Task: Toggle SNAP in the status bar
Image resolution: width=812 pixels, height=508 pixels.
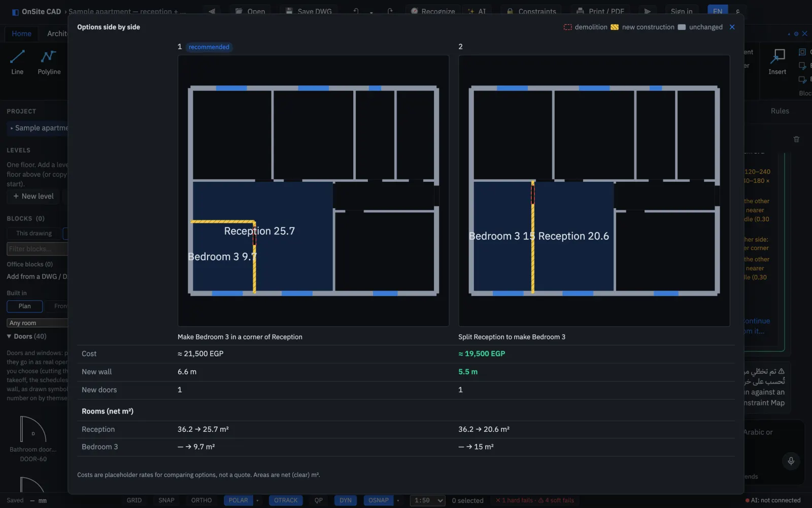Action: coord(166,500)
